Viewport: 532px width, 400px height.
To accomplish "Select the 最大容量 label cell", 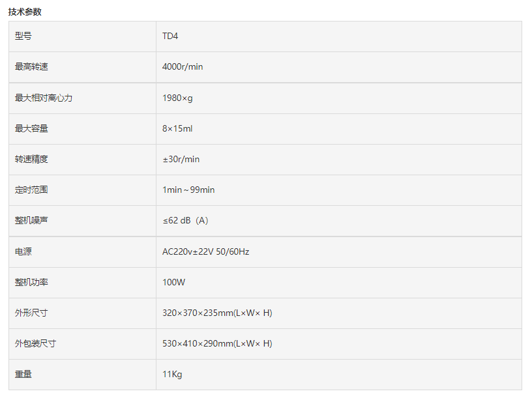I will point(82,129).
